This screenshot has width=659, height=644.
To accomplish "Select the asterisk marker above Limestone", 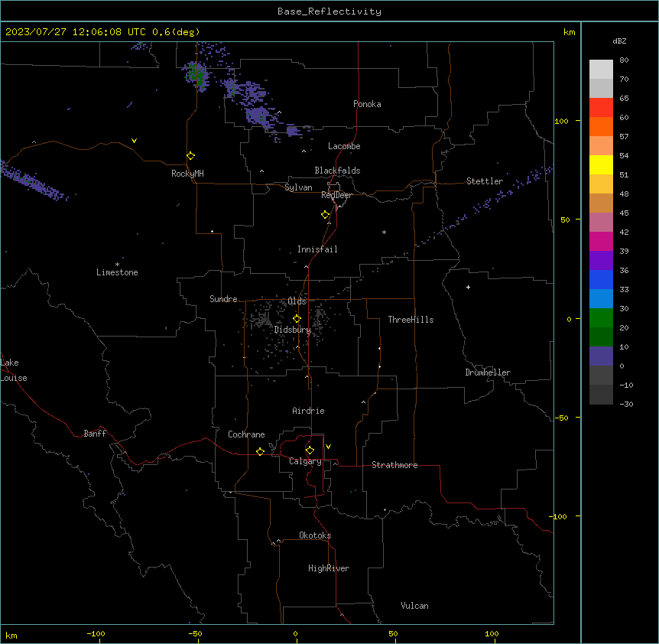I will click(x=117, y=265).
